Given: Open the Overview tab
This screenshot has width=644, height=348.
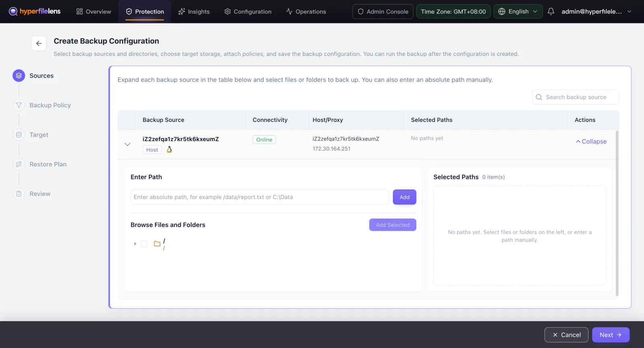Looking at the screenshot, I should pos(93,11).
